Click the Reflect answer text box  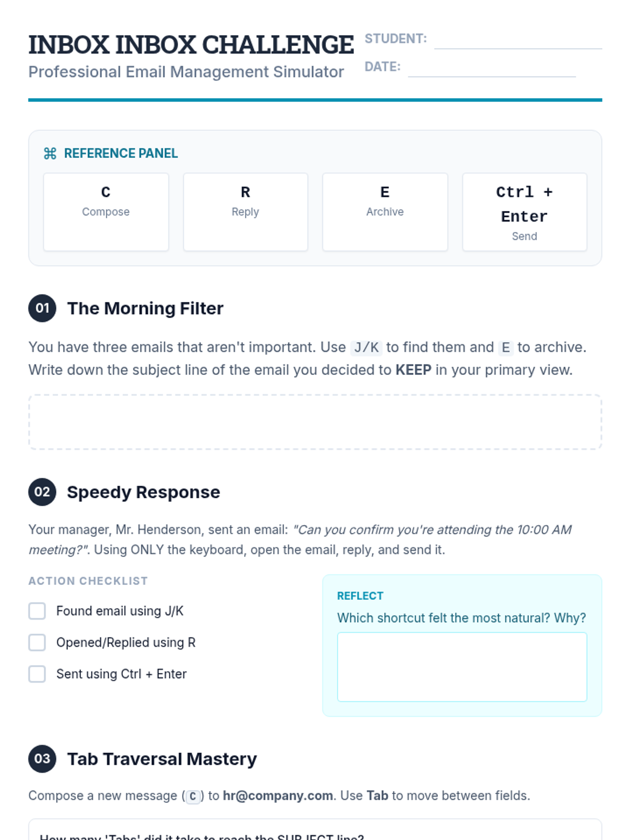462,667
